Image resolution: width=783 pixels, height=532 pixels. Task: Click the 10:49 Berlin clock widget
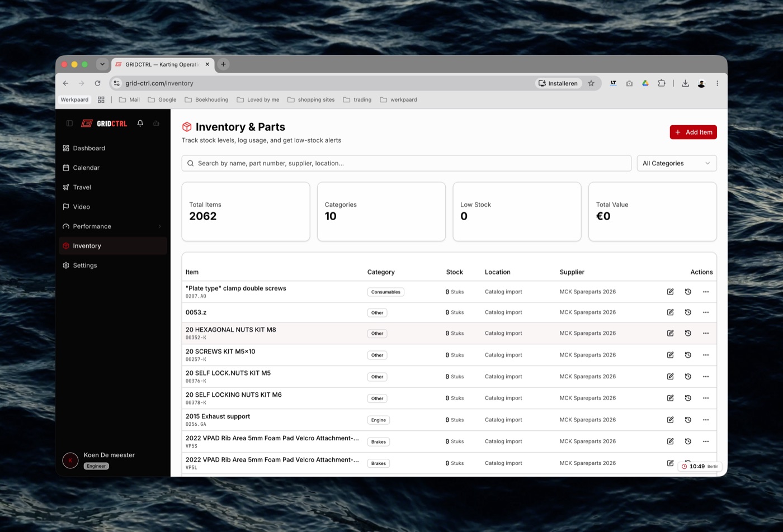coord(700,467)
